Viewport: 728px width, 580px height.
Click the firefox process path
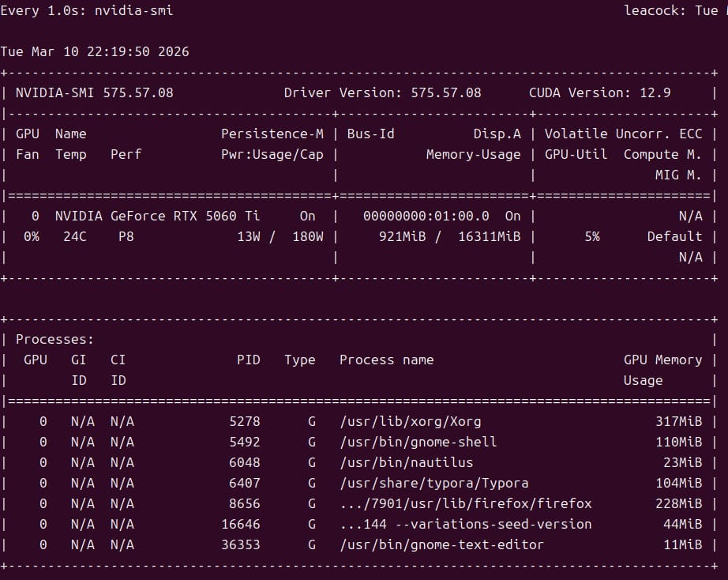tap(465, 503)
